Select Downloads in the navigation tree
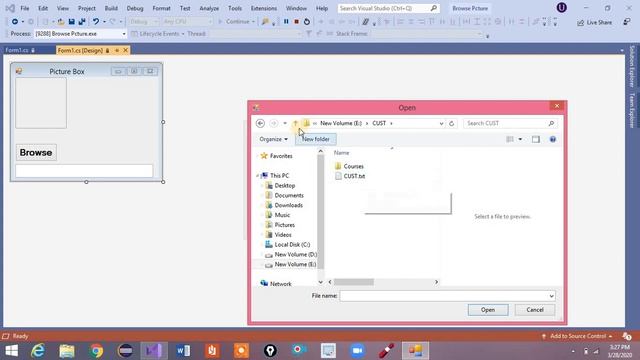Viewport: 640px width, 360px height. tap(284, 205)
